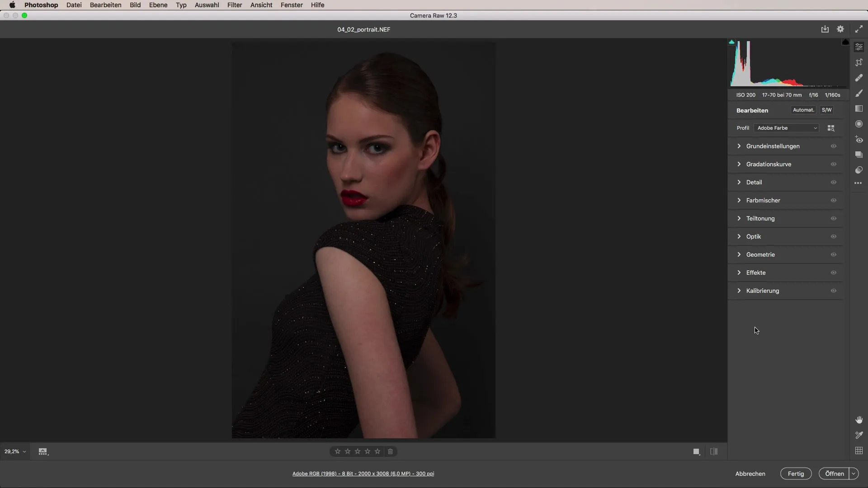Open the Datei menu

click(74, 5)
